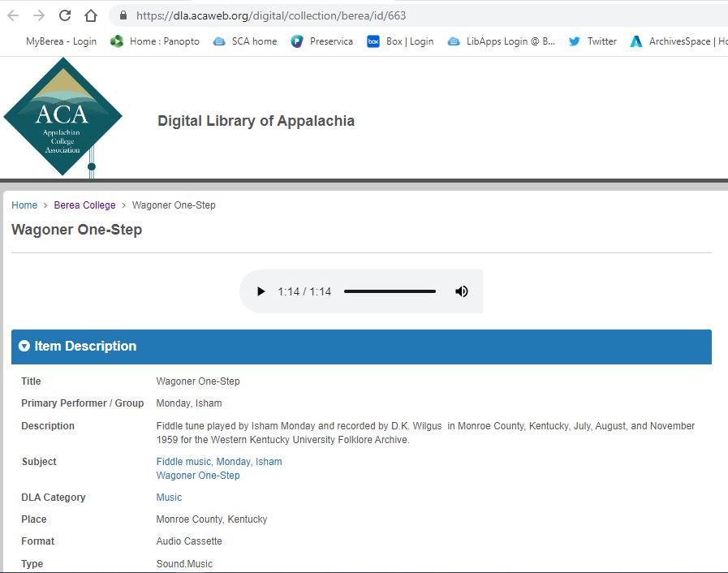The height and width of the screenshot is (573, 728).
Task: Open MyBerea - Login bookmark
Action: click(61, 41)
